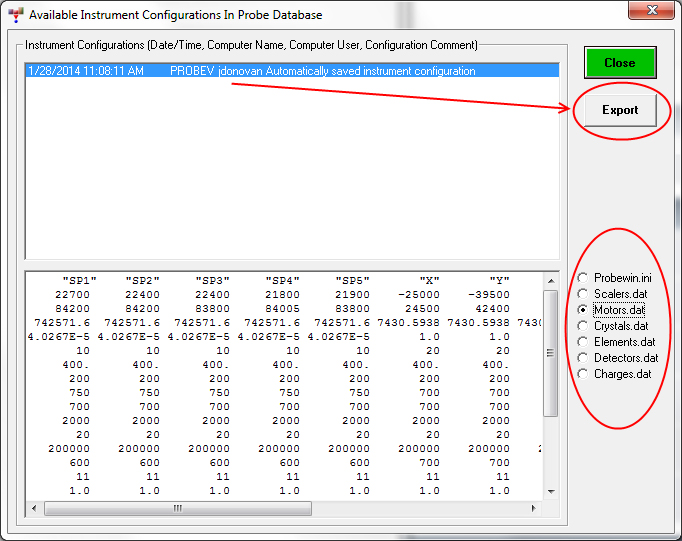Click the vertical scrollbar thumb in data pane
This screenshot has width=682, height=541.
click(x=551, y=352)
